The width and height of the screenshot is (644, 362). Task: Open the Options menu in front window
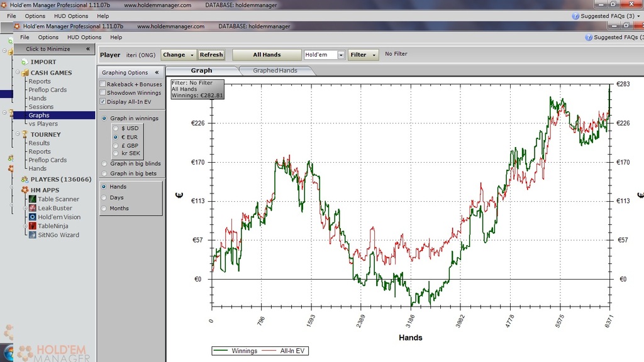48,37
